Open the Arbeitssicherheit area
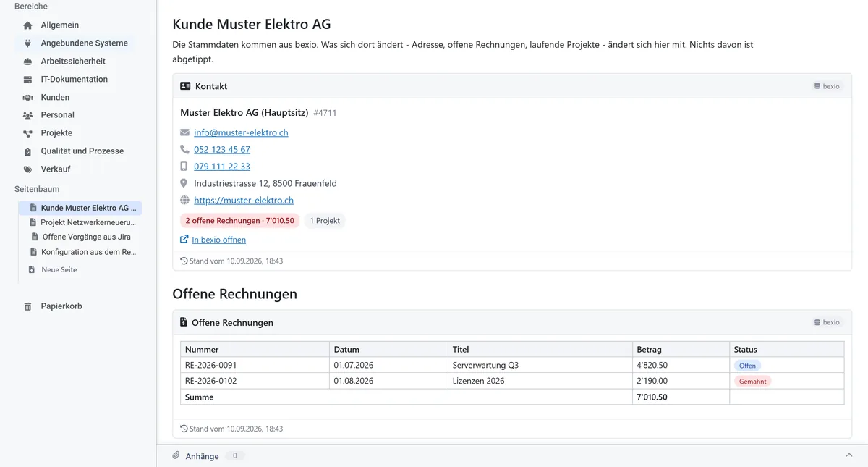Screen dimensions: 868x467 (x=73, y=62)
